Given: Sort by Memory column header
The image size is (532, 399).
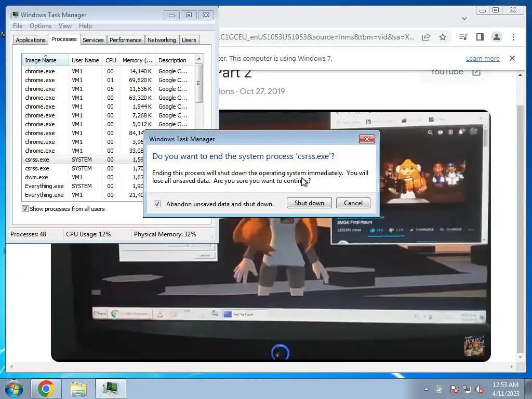Looking at the screenshot, I should pos(137,60).
